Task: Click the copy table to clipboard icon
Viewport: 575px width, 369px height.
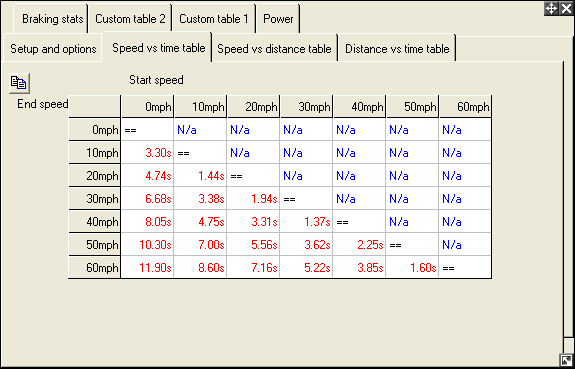Action: [x=19, y=83]
